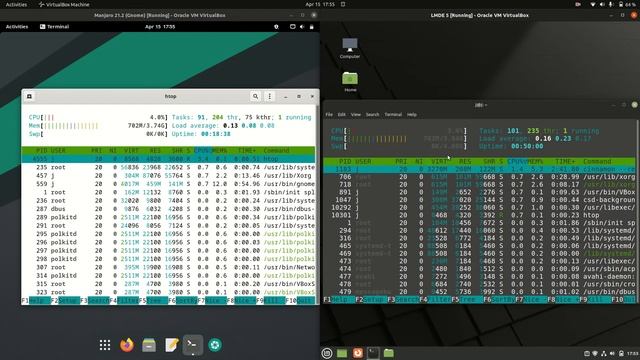Click the green show-desktop icon in LMDE panel
640x360 pixels.
[x=342, y=353]
